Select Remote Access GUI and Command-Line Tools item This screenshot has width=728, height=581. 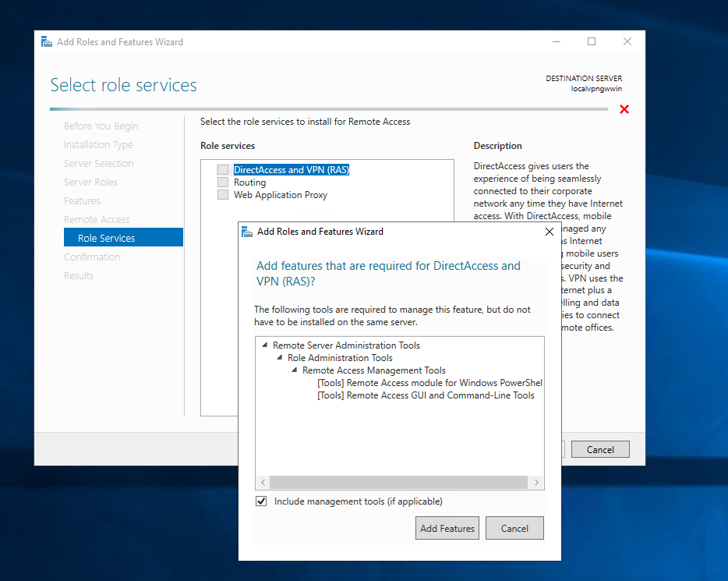tap(426, 395)
